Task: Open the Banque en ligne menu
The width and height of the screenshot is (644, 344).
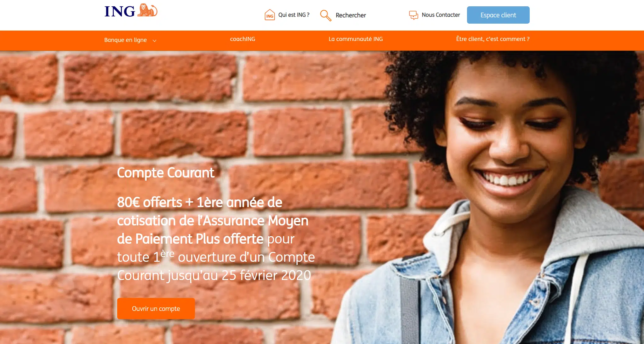Action: coord(125,40)
